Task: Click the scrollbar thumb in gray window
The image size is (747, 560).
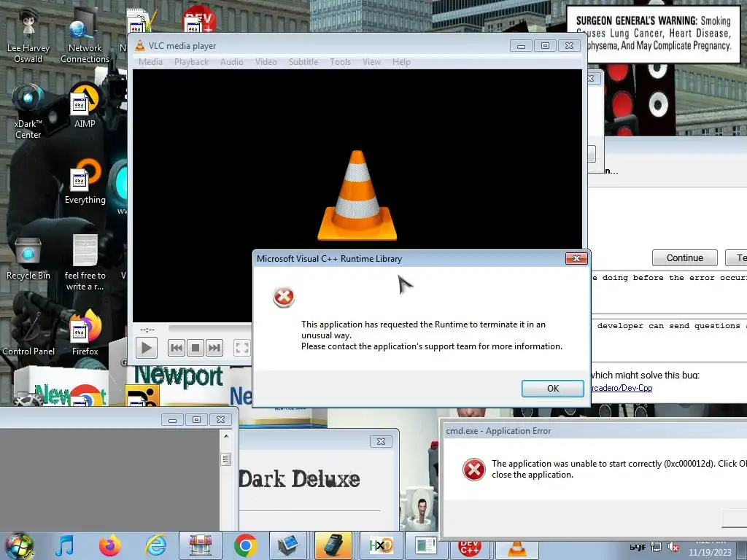Action: click(x=226, y=459)
